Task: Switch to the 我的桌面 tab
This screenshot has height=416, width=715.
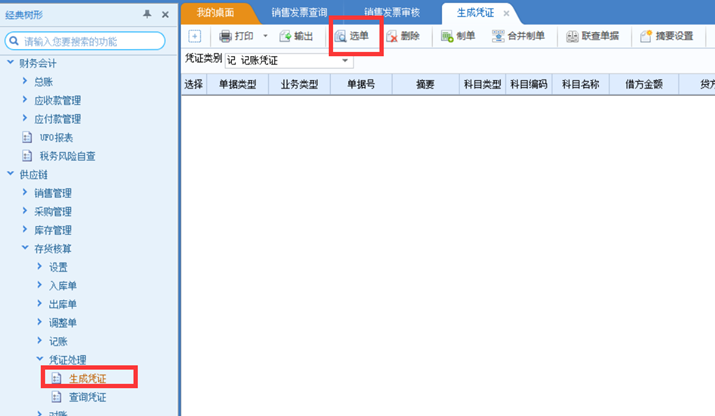Action: pos(216,13)
